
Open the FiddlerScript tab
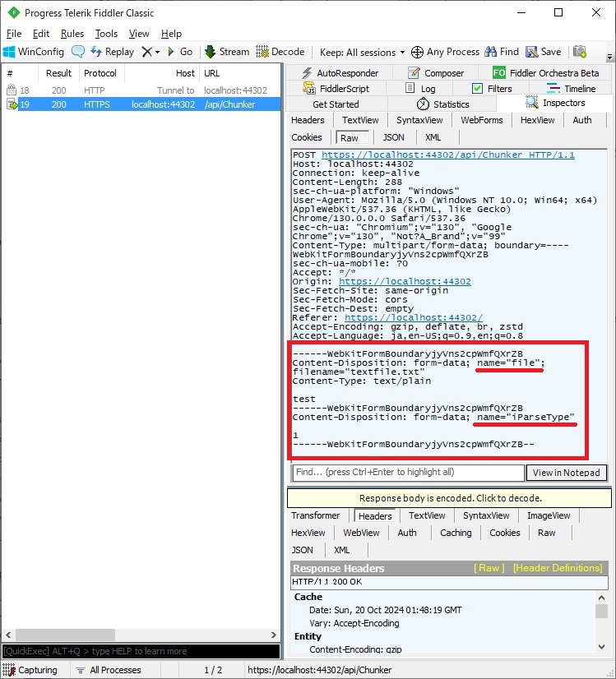click(336, 88)
